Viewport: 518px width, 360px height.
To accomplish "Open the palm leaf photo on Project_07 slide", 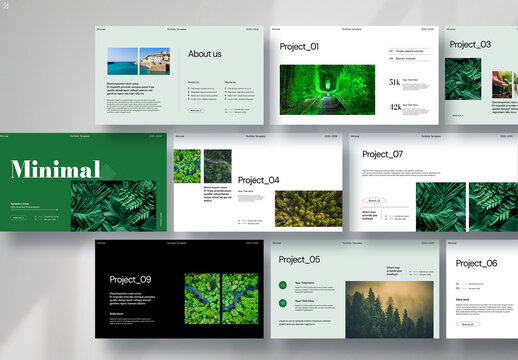I will pos(441,207).
